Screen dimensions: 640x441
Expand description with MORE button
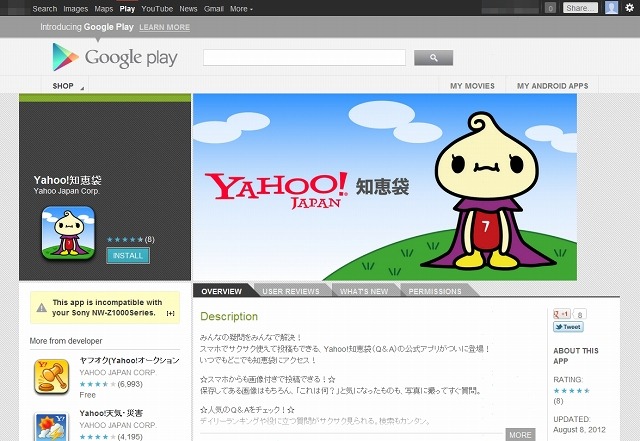(x=520, y=435)
